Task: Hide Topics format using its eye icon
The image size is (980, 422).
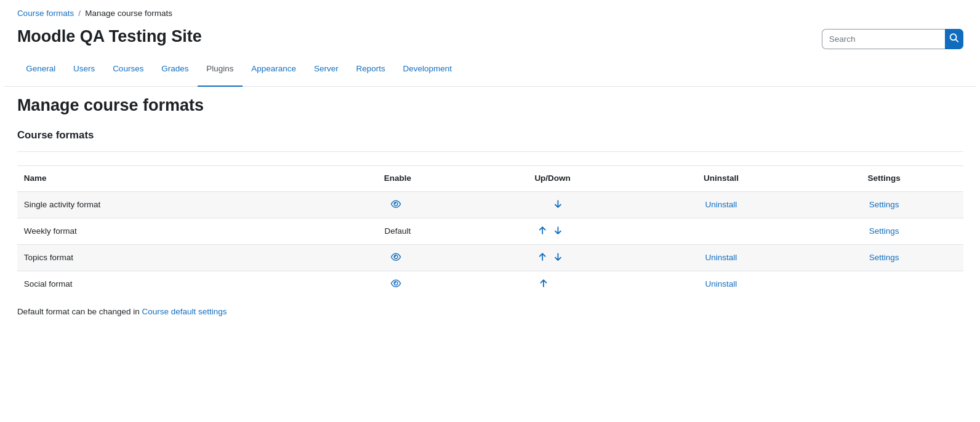Action: (396, 257)
